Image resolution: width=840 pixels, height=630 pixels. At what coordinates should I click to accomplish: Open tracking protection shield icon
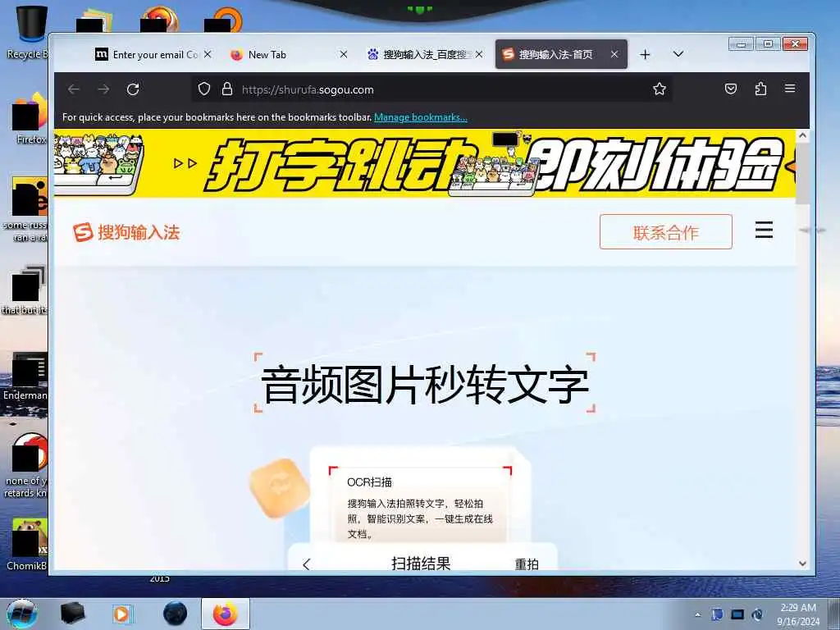(x=204, y=89)
